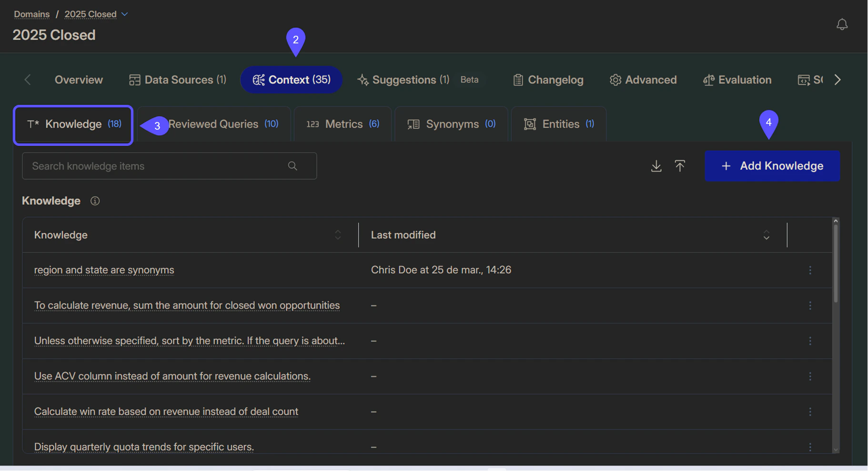Viewport: 868px width, 471px height.
Task: Open row menu for 'Display quarterly quota trends' item
Action: (810, 447)
